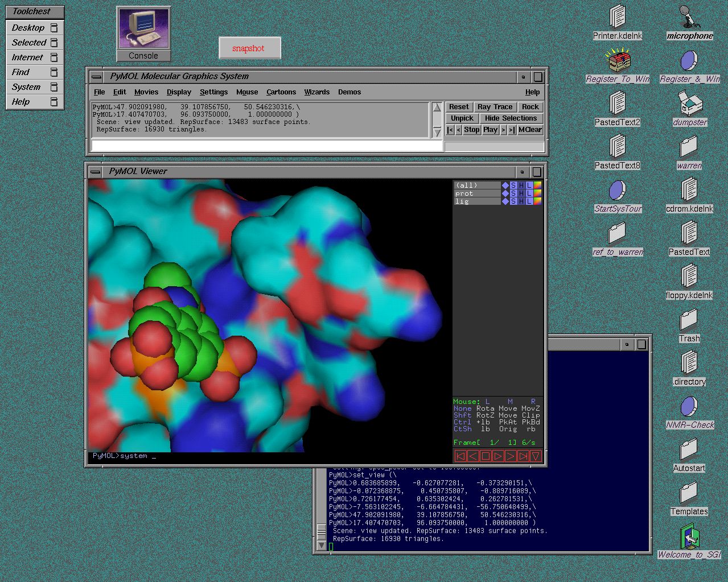Image resolution: width=728 pixels, height=582 pixels.
Task: Click the Hide Selections button
Action: (511, 118)
